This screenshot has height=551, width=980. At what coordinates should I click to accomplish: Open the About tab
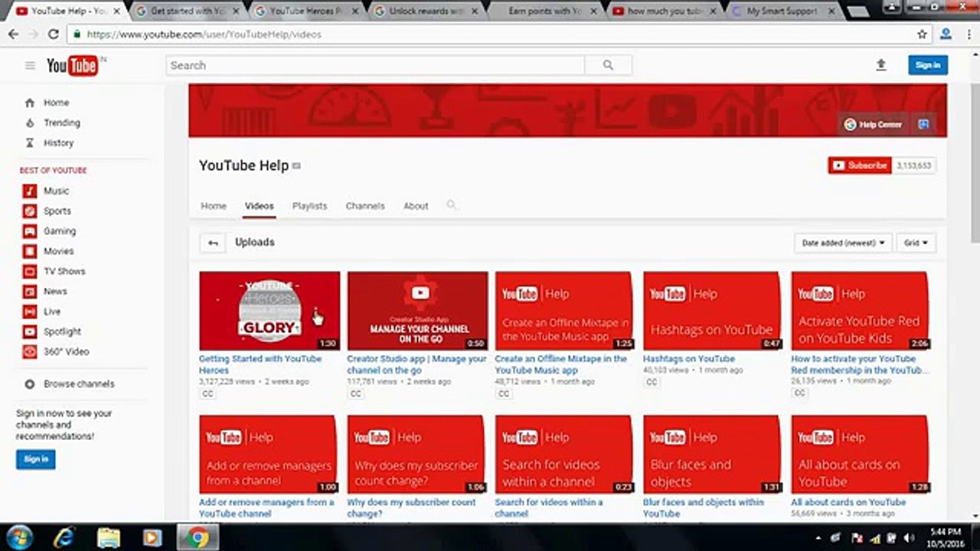[x=416, y=206]
